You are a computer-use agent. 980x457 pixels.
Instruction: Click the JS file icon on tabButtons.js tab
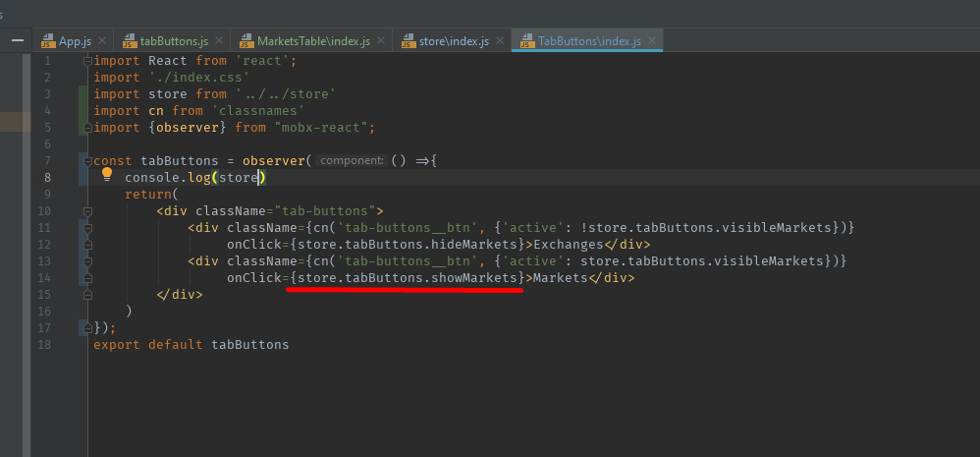130,41
